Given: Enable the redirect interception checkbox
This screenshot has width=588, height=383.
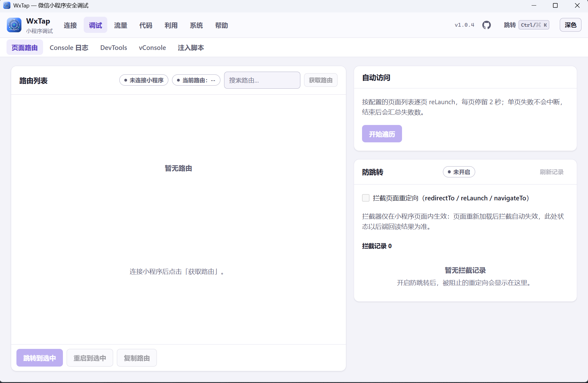Looking at the screenshot, I should point(366,198).
